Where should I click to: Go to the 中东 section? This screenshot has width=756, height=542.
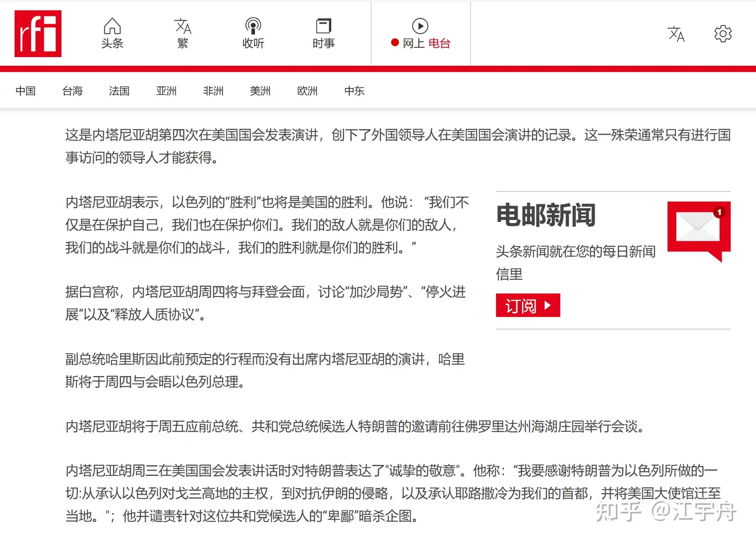coord(354,91)
